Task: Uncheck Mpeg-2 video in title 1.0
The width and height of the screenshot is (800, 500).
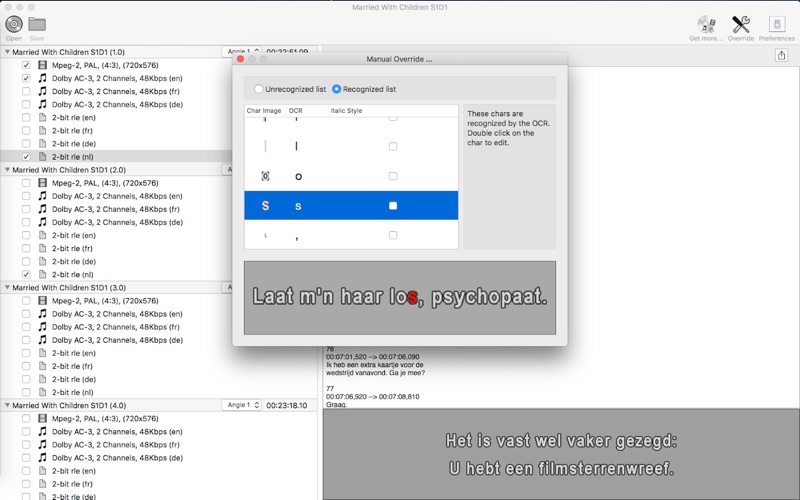Action: (x=26, y=65)
